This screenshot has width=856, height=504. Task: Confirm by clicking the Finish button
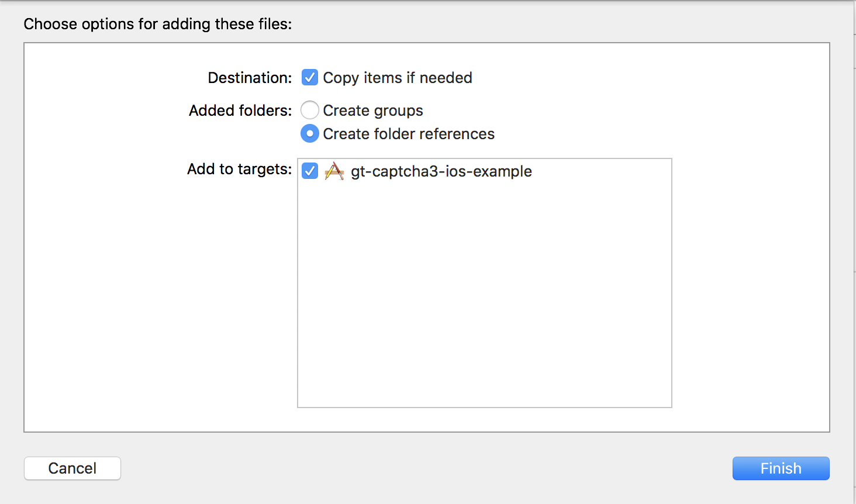pos(781,468)
